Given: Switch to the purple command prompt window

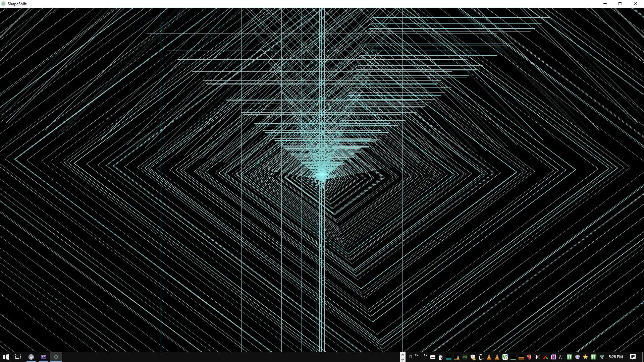Looking at the screenshot, I should pos(44,357).
